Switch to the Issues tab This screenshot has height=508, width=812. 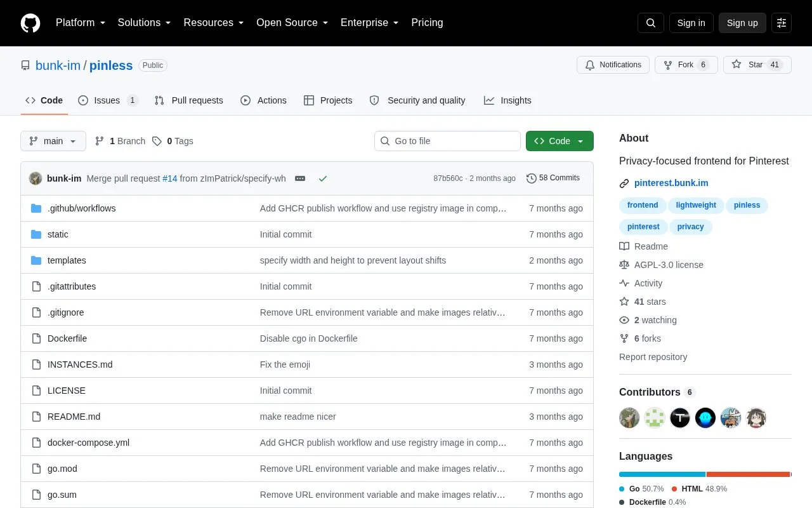pos(108,100)
